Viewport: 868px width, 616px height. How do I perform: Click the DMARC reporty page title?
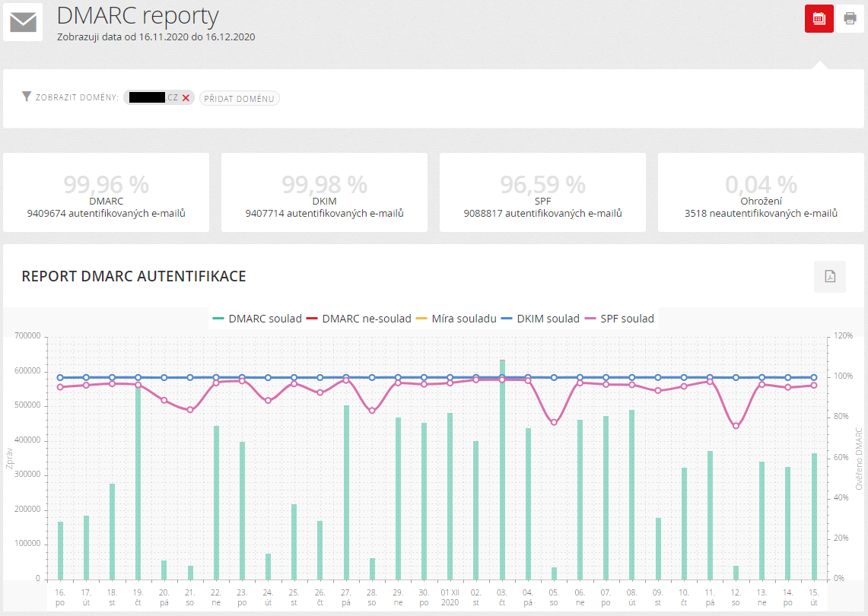pos(138,15)
